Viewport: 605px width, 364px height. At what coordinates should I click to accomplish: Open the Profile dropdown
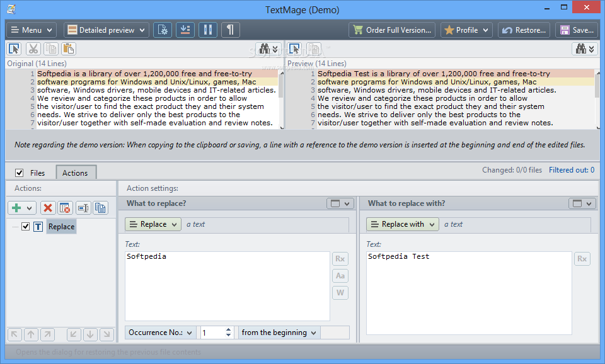(466, 30)
